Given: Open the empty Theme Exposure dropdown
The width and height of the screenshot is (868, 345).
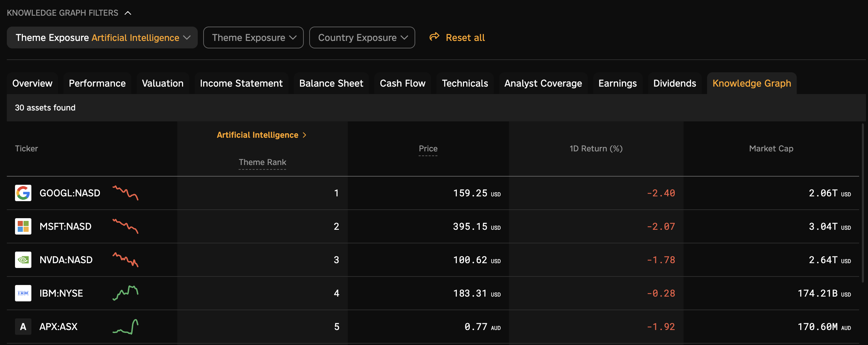Looking at the screenshot, I should [x=253, y=37].
